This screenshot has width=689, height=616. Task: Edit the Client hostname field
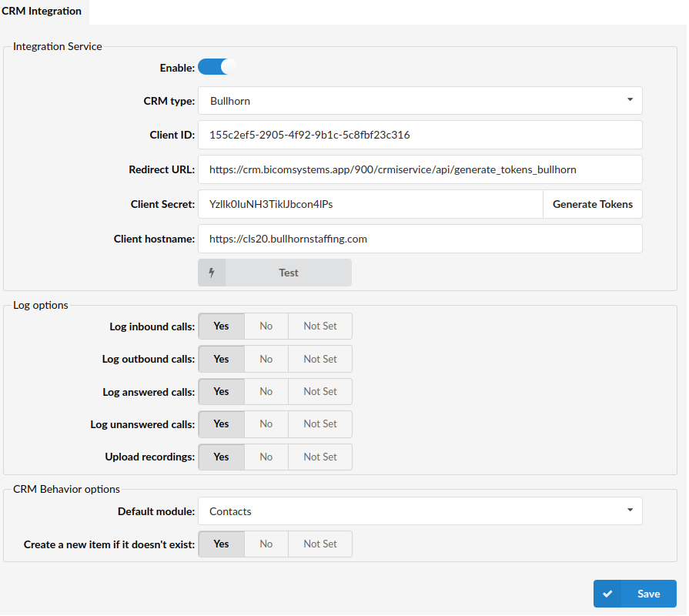pos(420,239)
